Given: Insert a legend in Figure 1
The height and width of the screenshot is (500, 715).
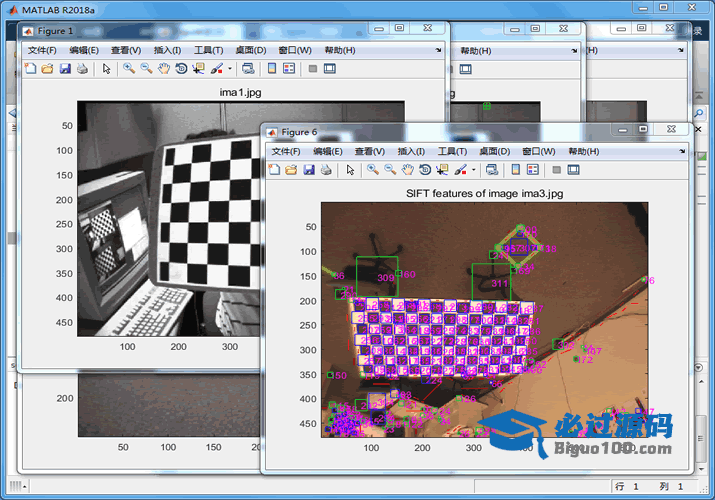Looking at the screenshot, I should pos(289,69).
